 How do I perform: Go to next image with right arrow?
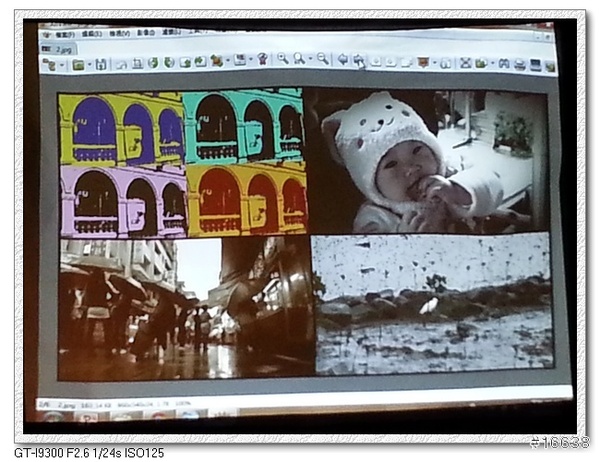(x=359, y=60)
